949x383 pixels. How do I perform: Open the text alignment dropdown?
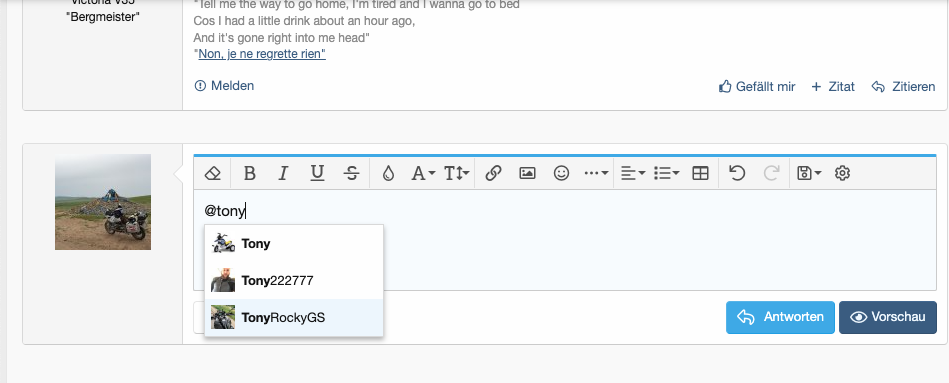633,174
